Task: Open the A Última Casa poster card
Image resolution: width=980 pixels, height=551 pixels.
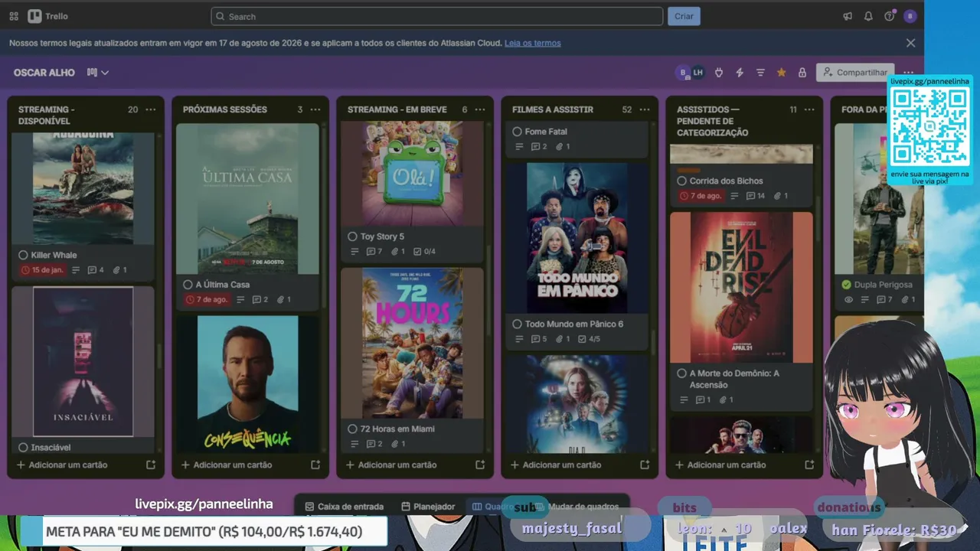Action: pyautogui.click(x=247, y=199)
